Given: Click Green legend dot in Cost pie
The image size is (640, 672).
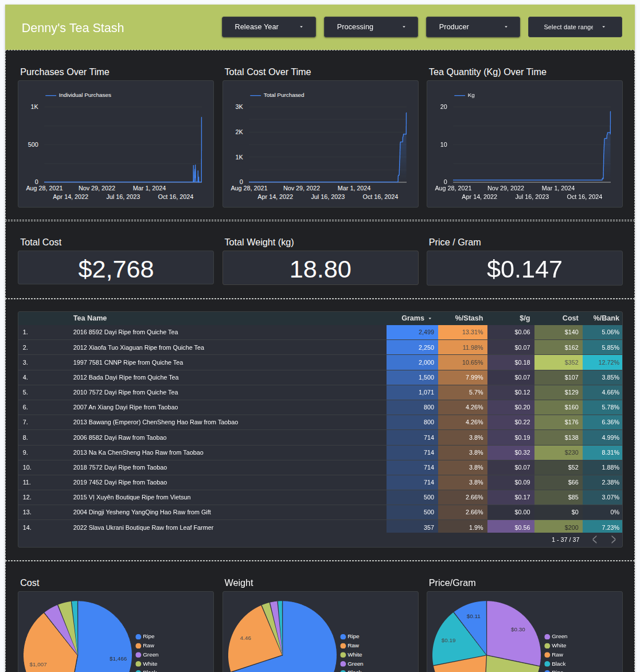Looking at the screenshot, I should pos(138,655).
